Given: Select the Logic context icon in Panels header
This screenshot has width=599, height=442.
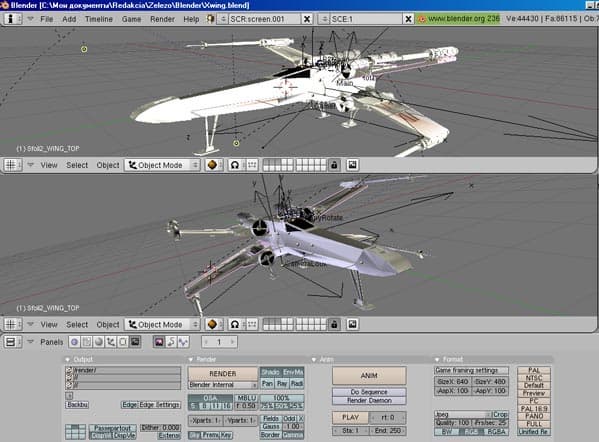Looking at the screenshot, I should tap(74, 342).
